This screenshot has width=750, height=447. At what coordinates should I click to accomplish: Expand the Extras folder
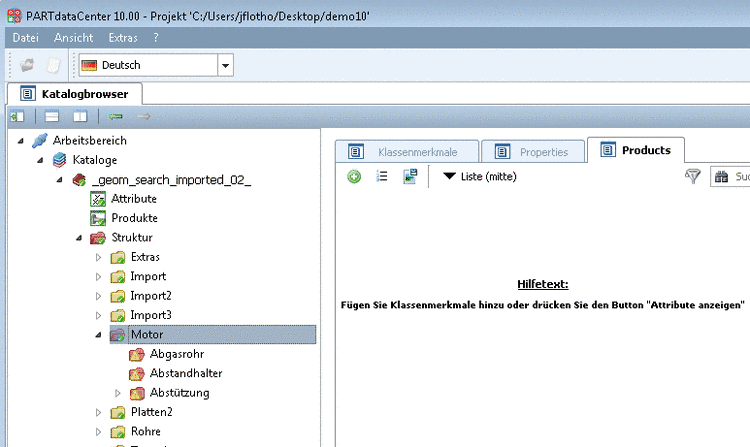98,257
